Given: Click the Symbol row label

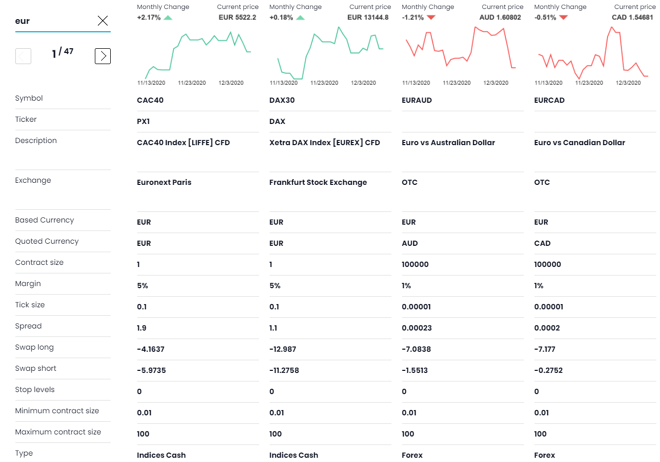Looking at the screenshot, I should pos(29,98).
